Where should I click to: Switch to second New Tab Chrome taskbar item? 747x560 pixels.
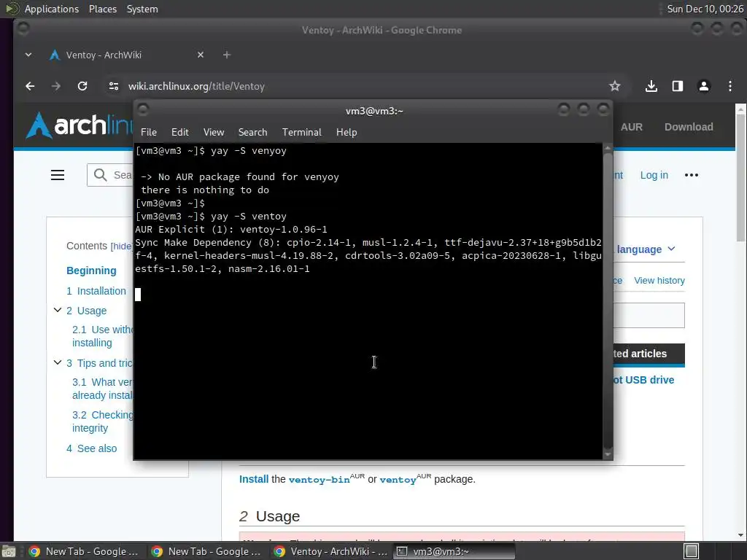[x=206, y=551]
